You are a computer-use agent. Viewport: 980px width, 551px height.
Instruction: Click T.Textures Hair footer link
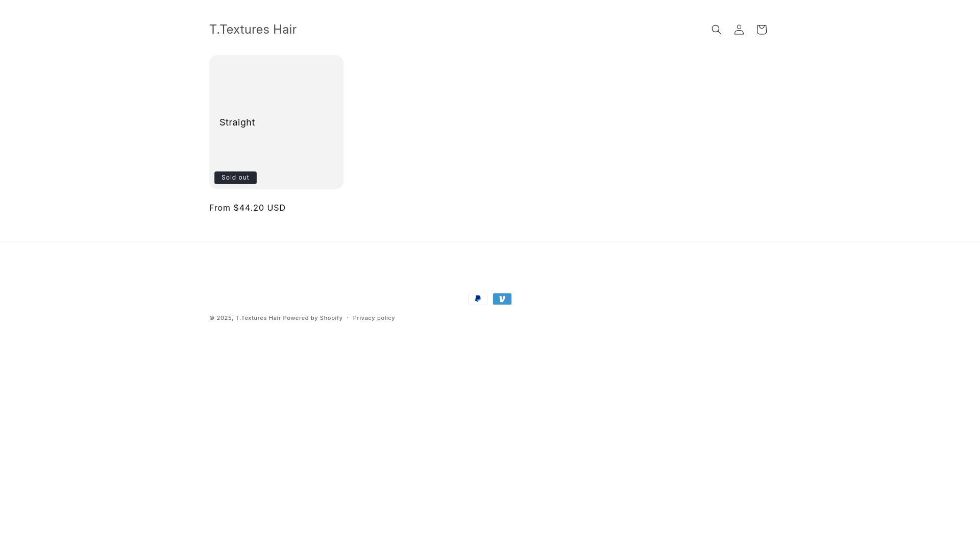click(x=258, y=318)
